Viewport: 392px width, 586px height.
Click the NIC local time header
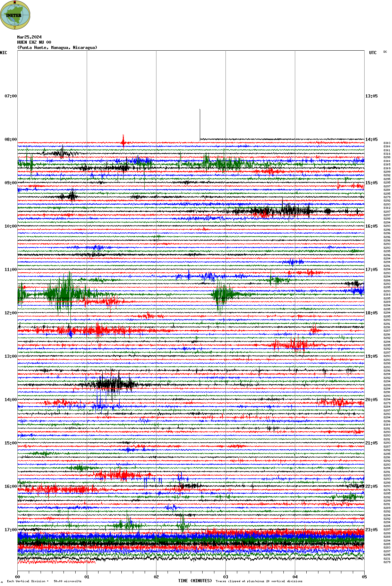point(3,53)
